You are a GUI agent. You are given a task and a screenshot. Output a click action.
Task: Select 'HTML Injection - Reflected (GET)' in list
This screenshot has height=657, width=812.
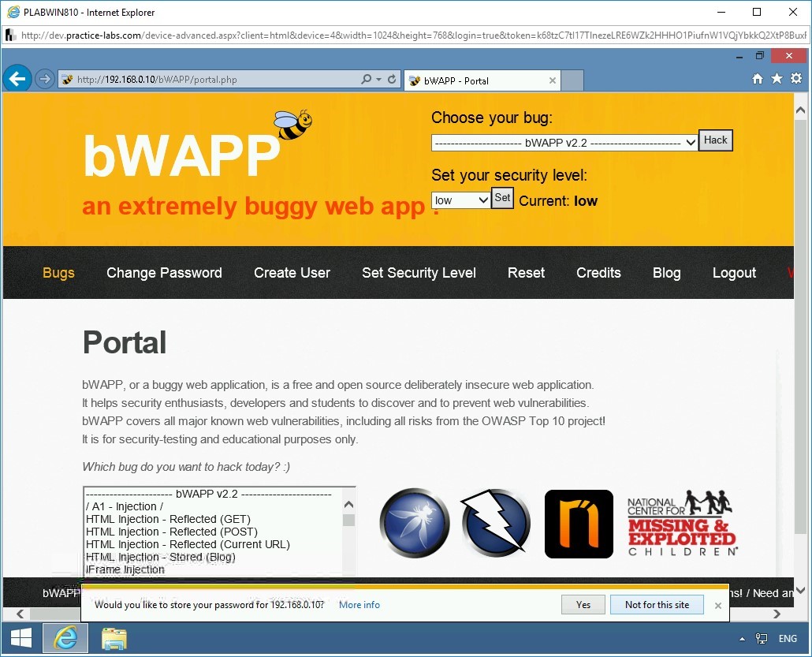[168, 519]
